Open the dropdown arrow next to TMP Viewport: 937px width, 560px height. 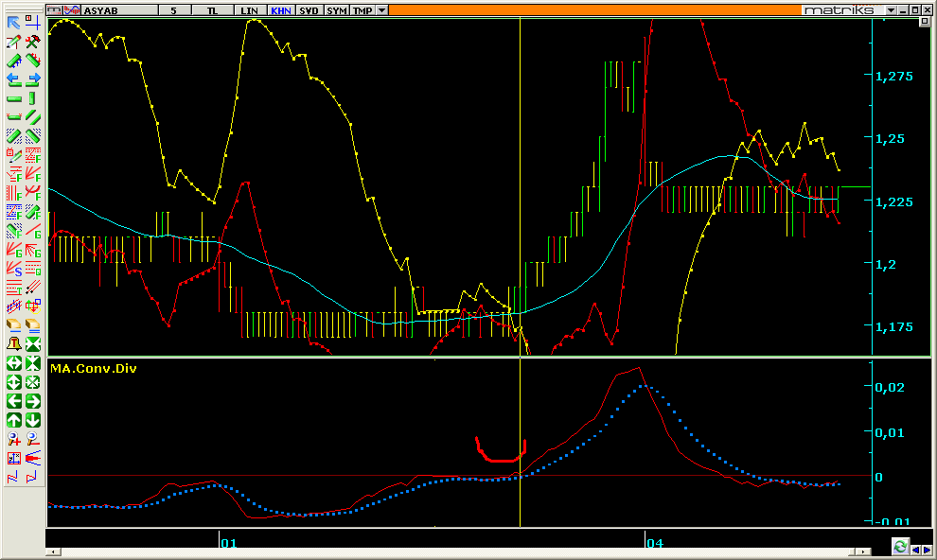[x=381, y=9]
